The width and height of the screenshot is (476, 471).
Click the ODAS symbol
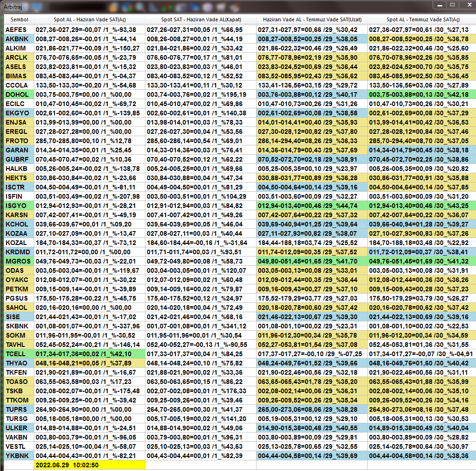click(x=19, y=270)
